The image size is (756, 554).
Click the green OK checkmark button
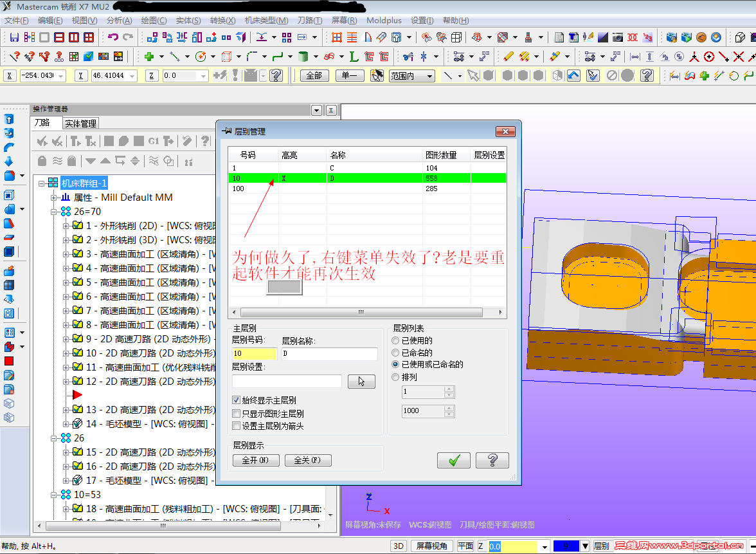(x=454, y=461)
